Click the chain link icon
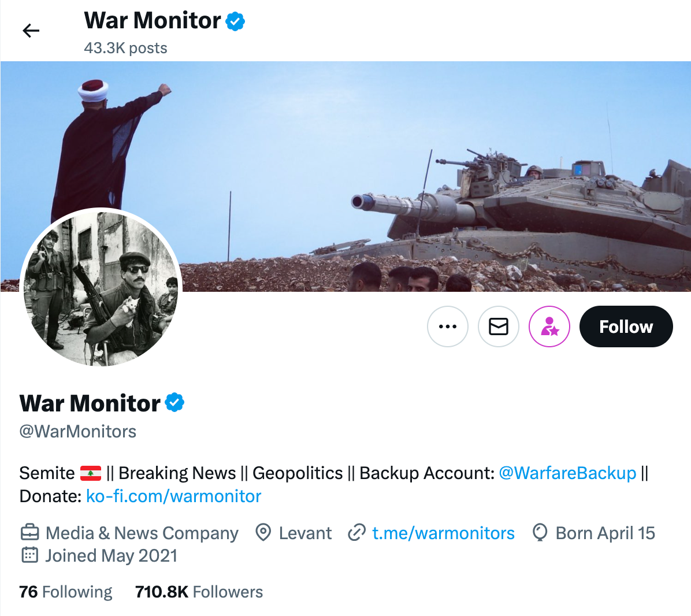 (356, 532)
